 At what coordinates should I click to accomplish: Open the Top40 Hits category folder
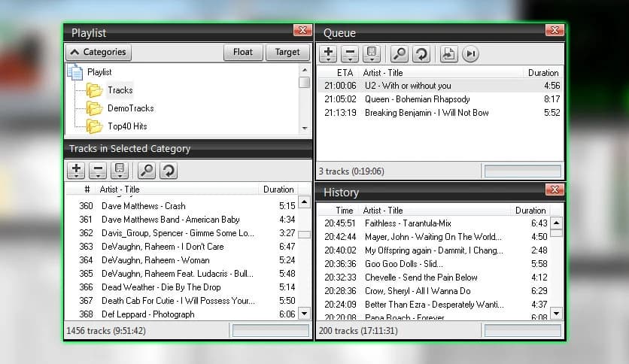tap(126, 126)
